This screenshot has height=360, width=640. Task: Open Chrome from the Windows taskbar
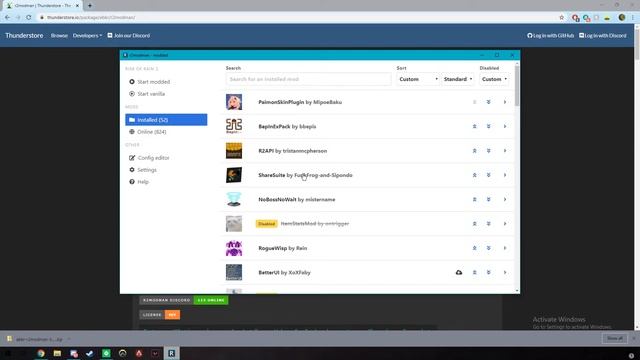click(x=41, y=353)
